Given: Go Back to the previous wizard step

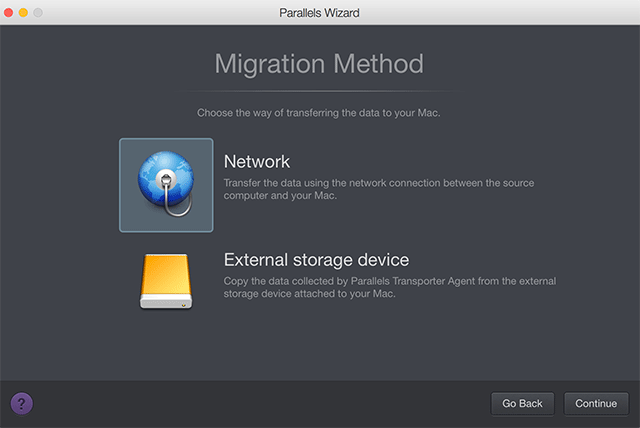Looking at the screenshot, I should (522, 404).
